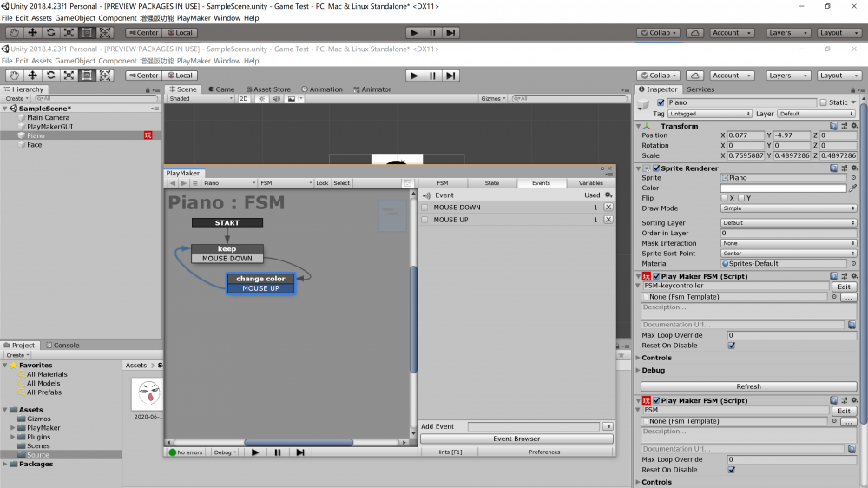Open Material object picker circle
The width and height of the screenshot is (868, 488).
tap(853, 264)
